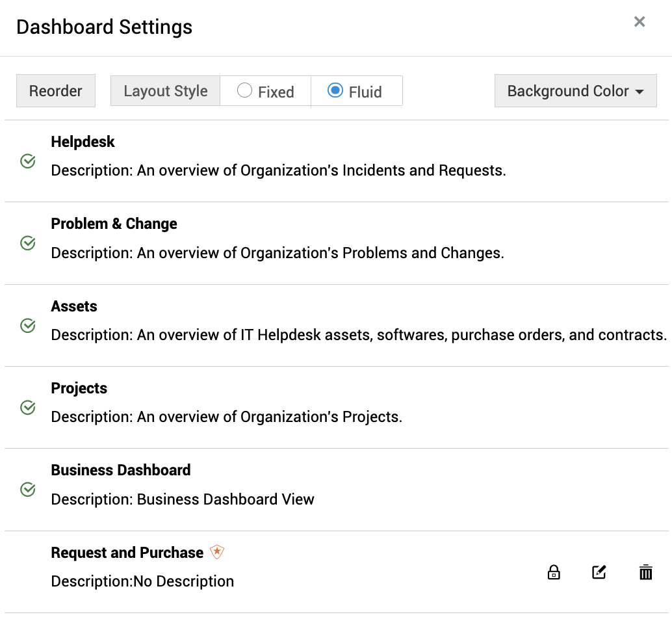The height and width of the screenshot is (619, 672).
Task: Click the orange star badge beside Request and Purchase
Action: 217,553
